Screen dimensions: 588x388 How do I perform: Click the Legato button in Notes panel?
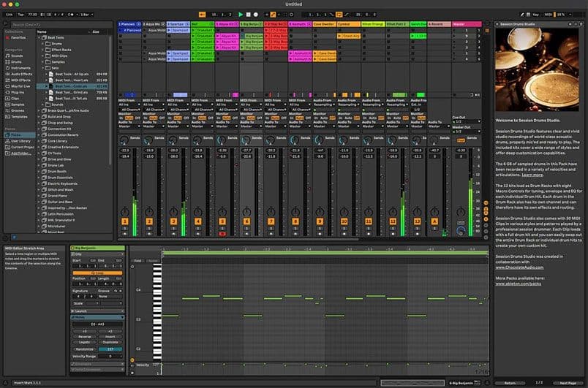coord(84,342)
